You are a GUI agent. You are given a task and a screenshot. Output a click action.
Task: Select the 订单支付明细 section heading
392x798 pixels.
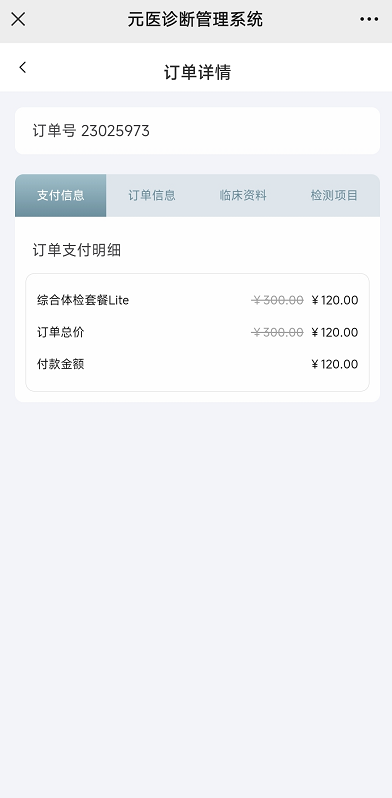pos(77,250)
